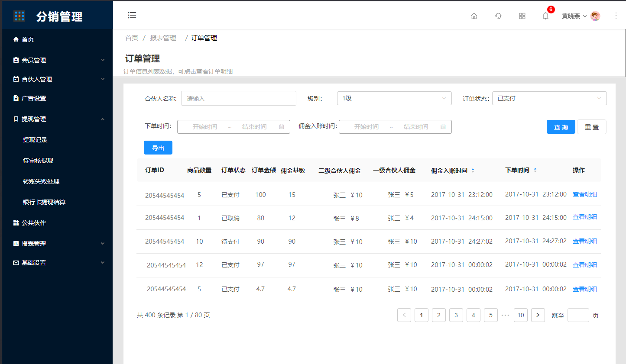Viewport: 626px width, 364px height.
Task: Click the user avatar picture
Action: 595,16
